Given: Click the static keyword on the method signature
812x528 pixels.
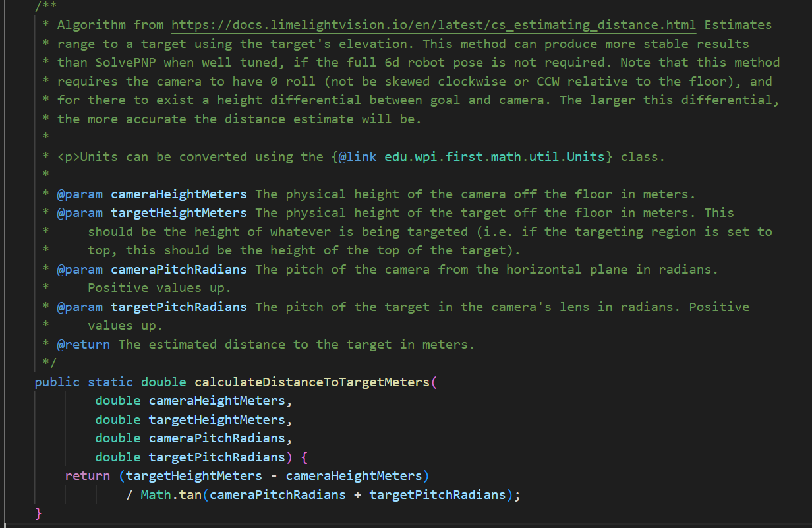Looking at the screenshot, I should click(110, 382).
